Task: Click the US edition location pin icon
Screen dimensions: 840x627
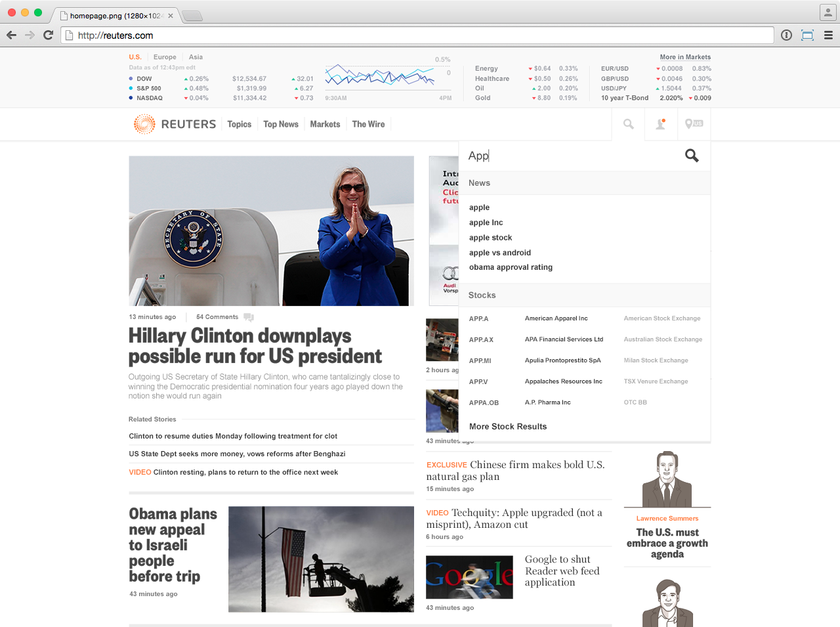Action: (693, 124)
